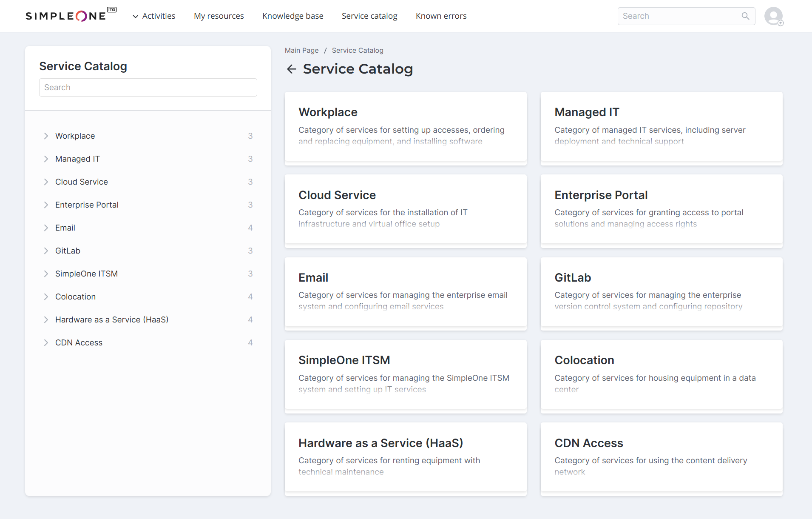Open Known errors in the top menu
Screen dimensions: 812x519
coord(441,16)
